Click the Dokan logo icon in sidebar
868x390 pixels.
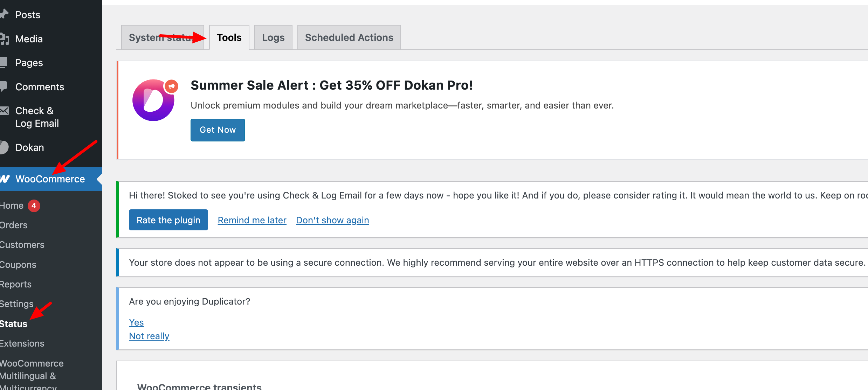[x=4, y=147]
